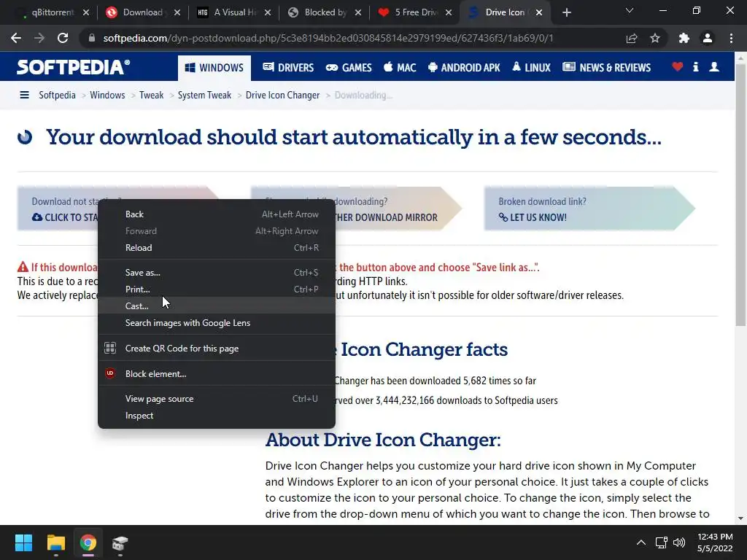Open the hamburger menu beside breadcrumbs

pyautogui.click(x=24, y=96)
